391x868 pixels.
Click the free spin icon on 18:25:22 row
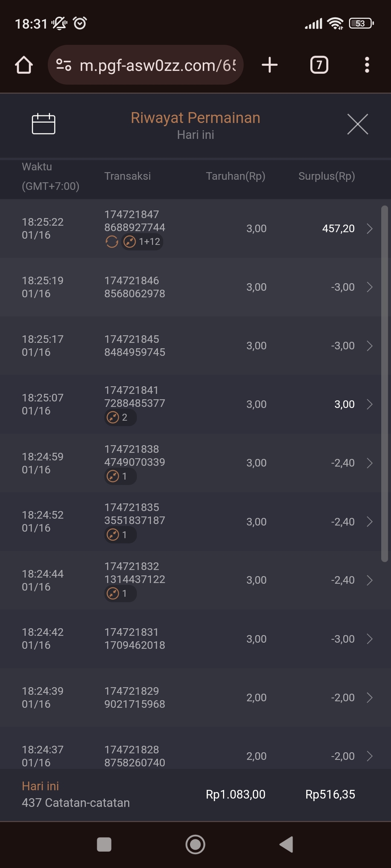pos(112,242)
